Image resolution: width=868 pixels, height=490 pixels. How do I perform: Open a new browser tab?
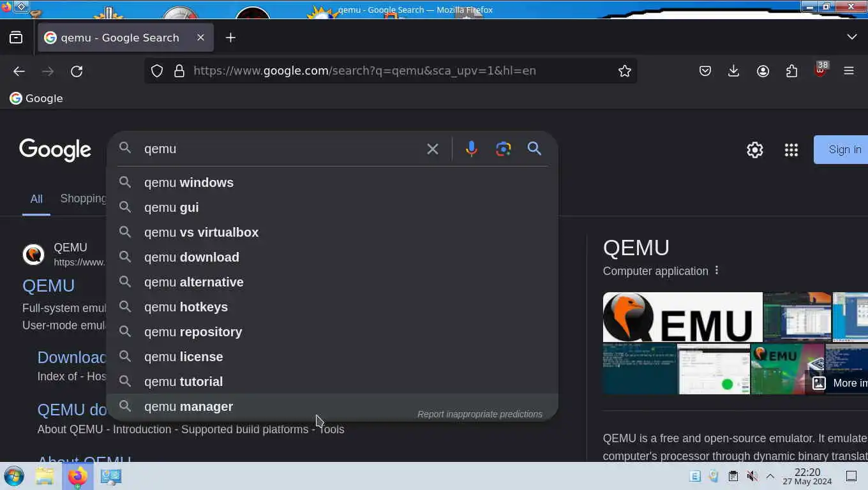tap(230, 38)
